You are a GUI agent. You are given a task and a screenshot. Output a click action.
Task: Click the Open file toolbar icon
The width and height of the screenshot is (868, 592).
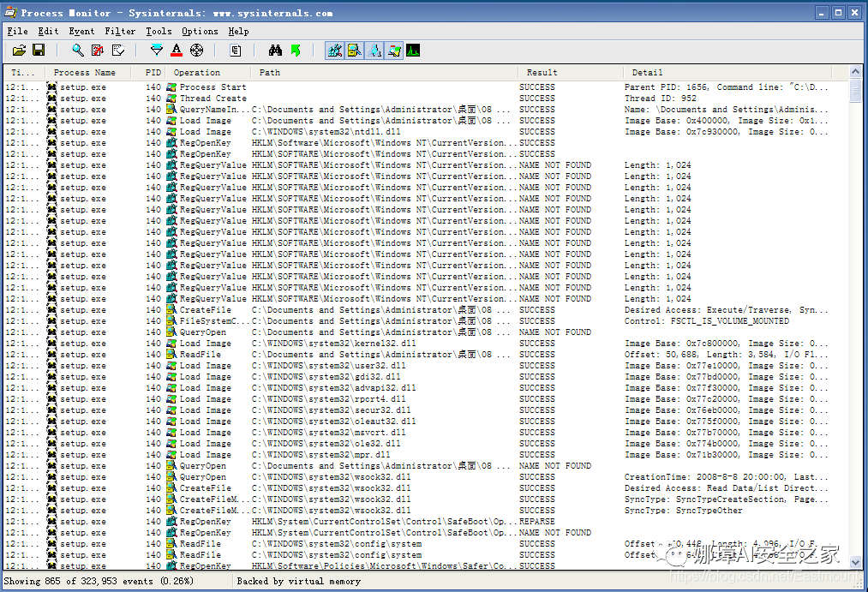click(x=20, y=51)
